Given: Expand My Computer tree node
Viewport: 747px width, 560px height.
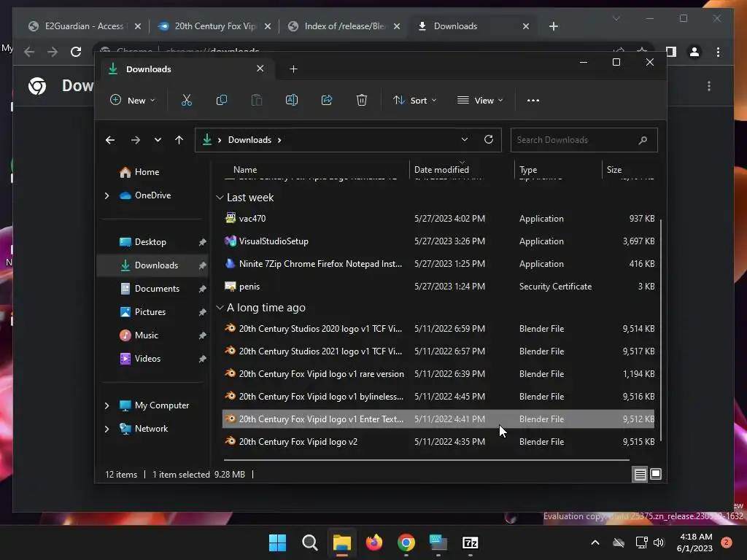Looking at the screenshot, I should 107,405.
